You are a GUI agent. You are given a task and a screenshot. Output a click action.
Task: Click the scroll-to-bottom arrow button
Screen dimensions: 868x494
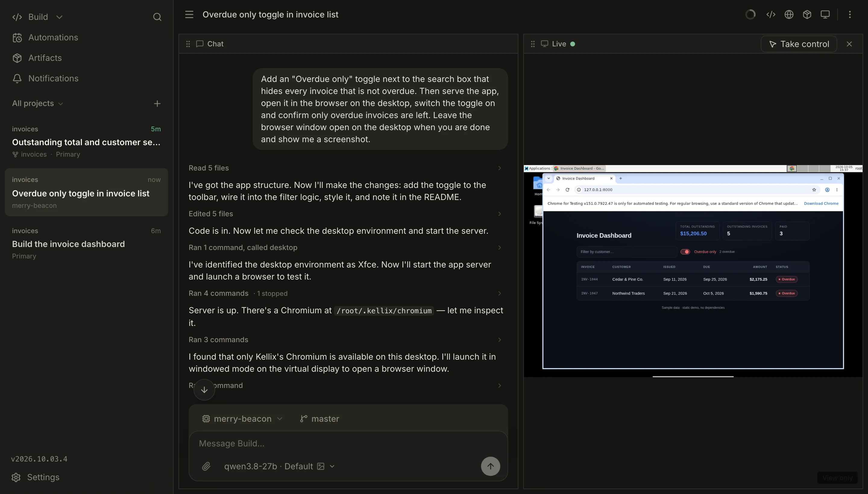tap(204, 390)
